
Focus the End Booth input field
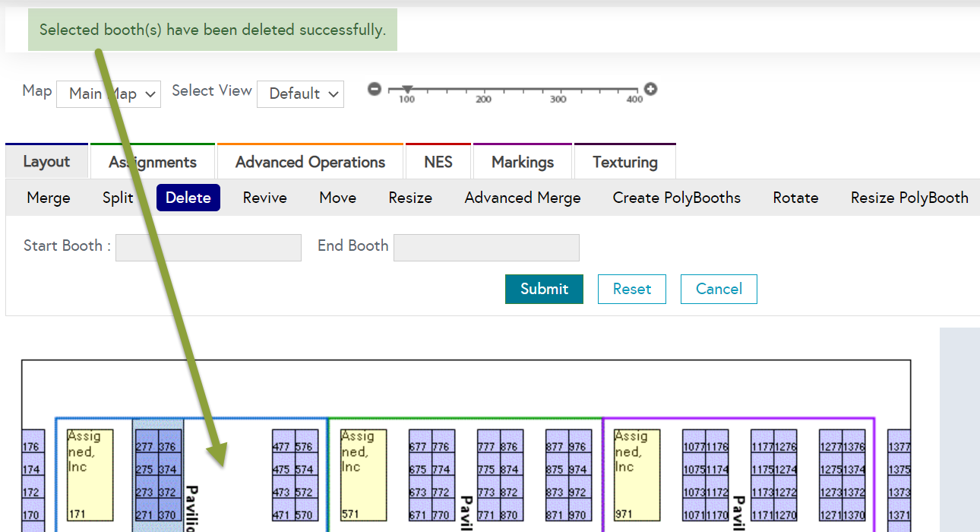coord(486,248)
